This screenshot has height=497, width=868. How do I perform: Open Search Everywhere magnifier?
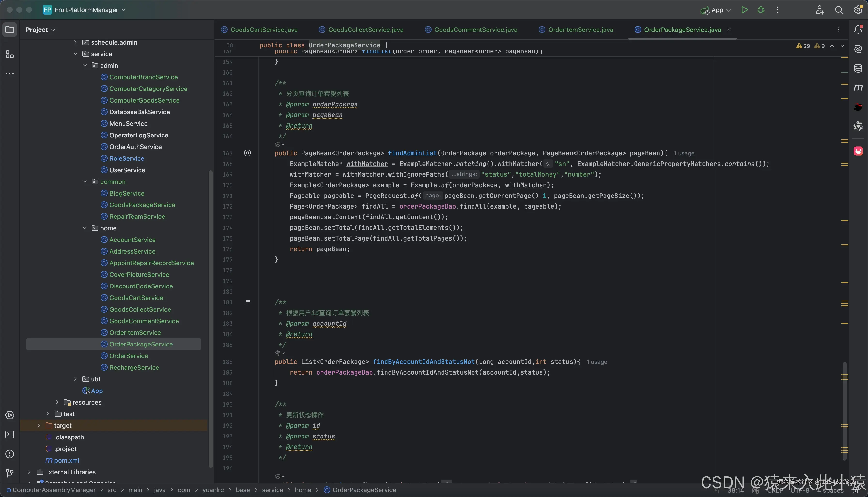[839, 10]
